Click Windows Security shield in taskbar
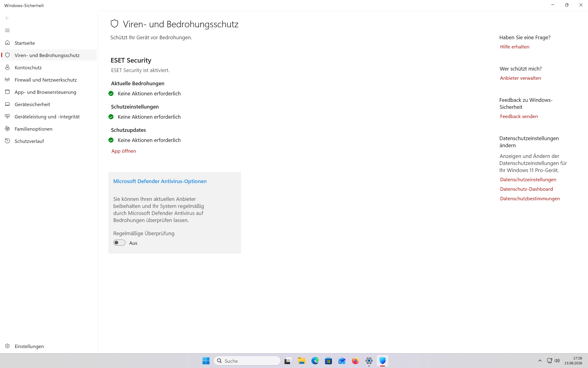Viewport: 588px width, 368px height. [383, 361]
